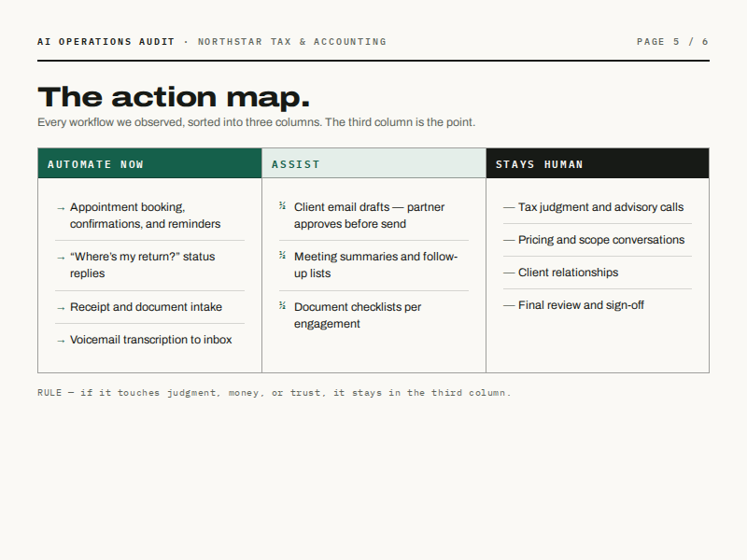Viewport: 747px width, 560px height.
Task: Click 'Voicemail transcription to inbox' item
Action: tap(151, 340)
